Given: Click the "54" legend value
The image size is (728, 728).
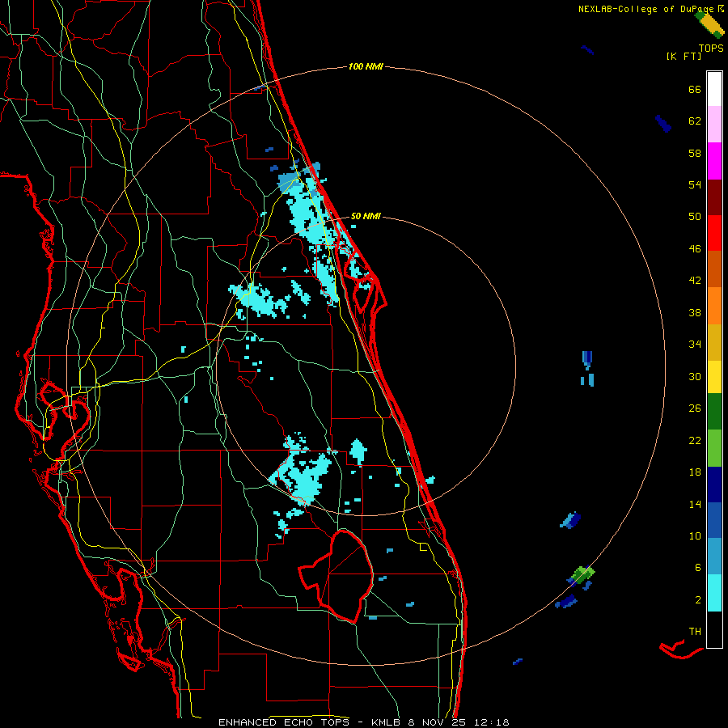Looking at the screenshot, I should click(x=695, y=184).
